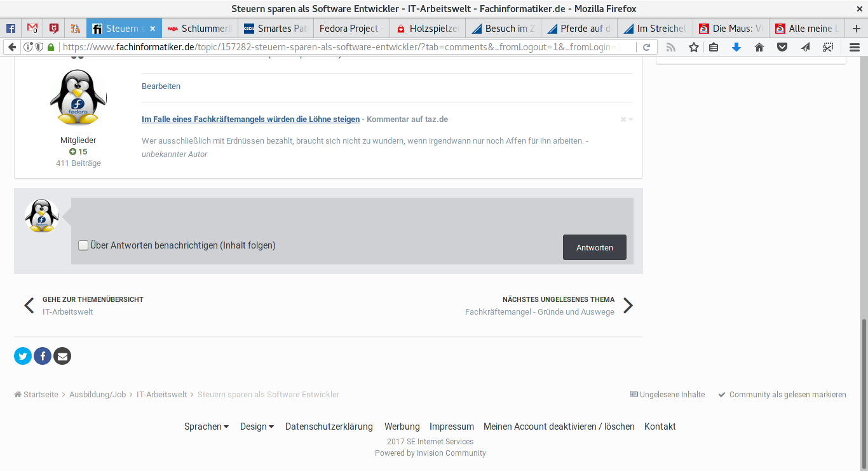
Task: Open Powered by Invision Community link
Action: click(430, 453)
